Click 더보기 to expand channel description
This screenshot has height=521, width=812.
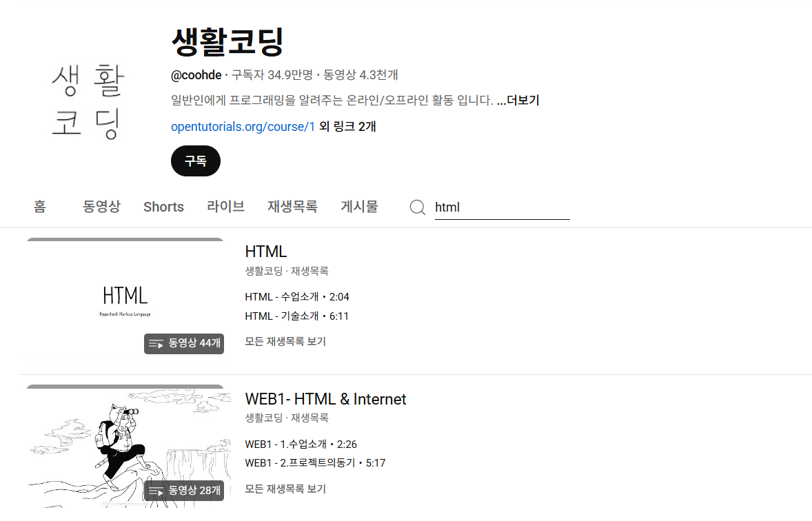[x=522, y=100]
